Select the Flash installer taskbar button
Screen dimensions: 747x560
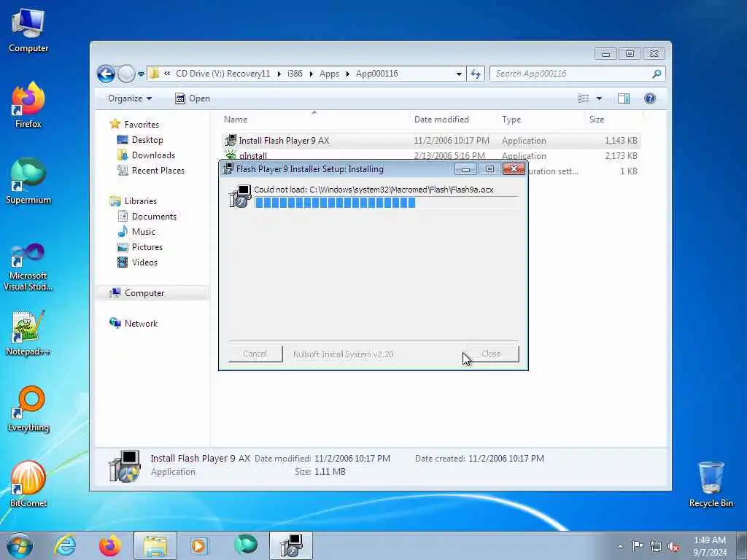coord(291,545)
